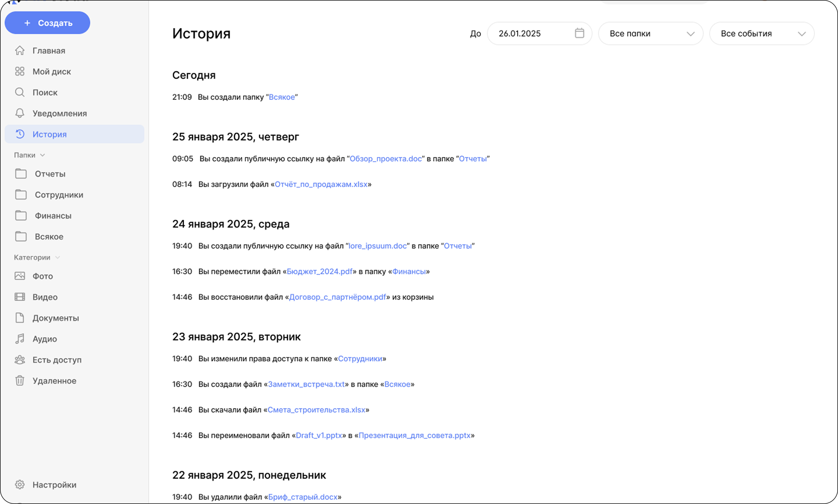Open Настройки via the gear icon

tap(20, 485)
